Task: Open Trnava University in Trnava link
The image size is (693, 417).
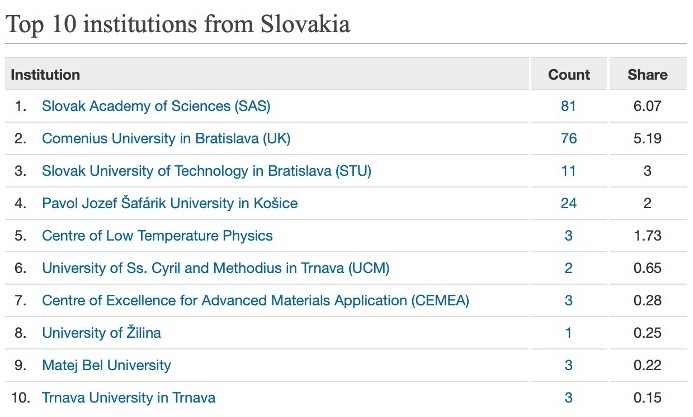Action: (x=129, y=398)
